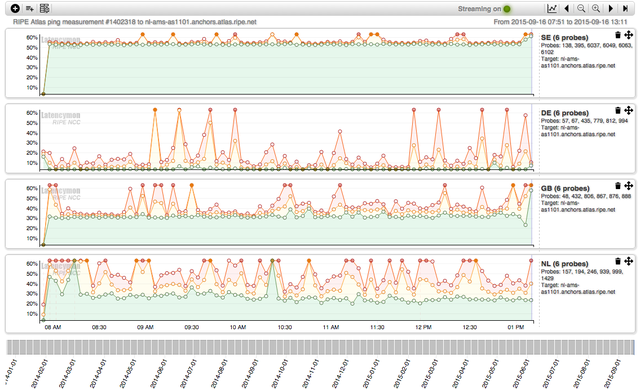The width and height of the screenshot is (640, 390).
Task: Click the 2015-09-01 timeline label
Action: 614,373
